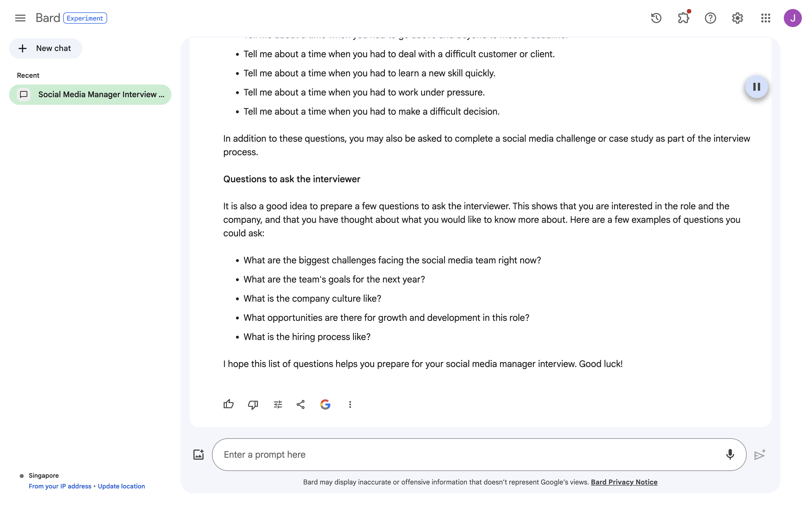Open Bard activity history
The height and width of the screenshot is (507, 812).
pos(656,18)
